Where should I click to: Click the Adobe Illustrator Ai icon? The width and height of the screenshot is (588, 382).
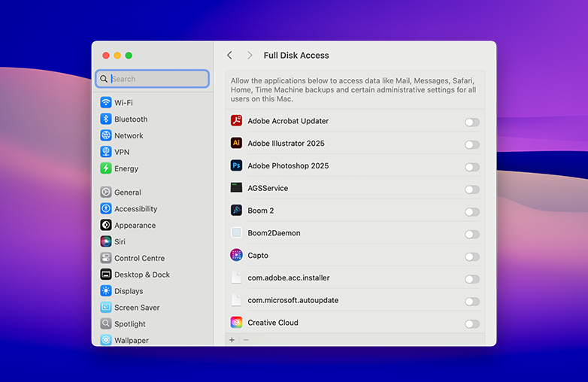(x=236, y=143)
